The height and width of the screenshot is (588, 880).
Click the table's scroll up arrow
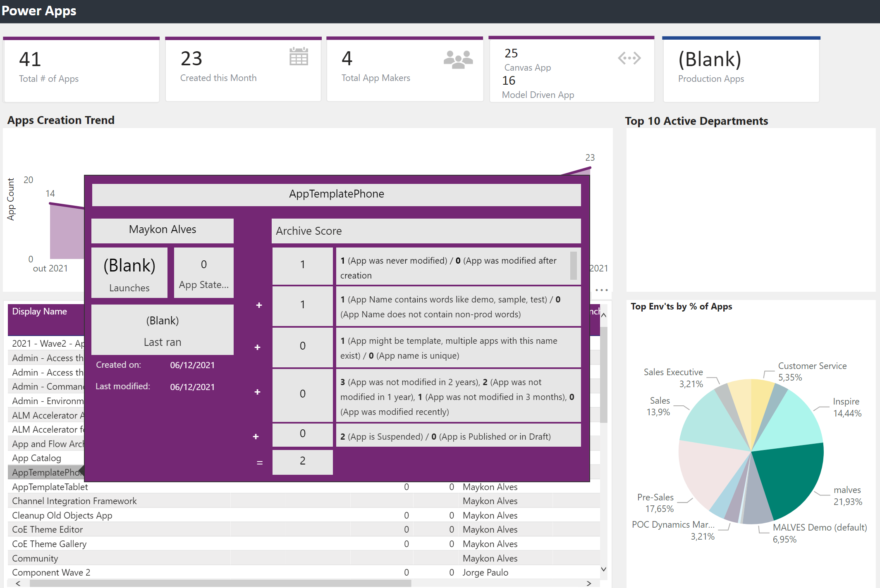[x=604, y=315]
